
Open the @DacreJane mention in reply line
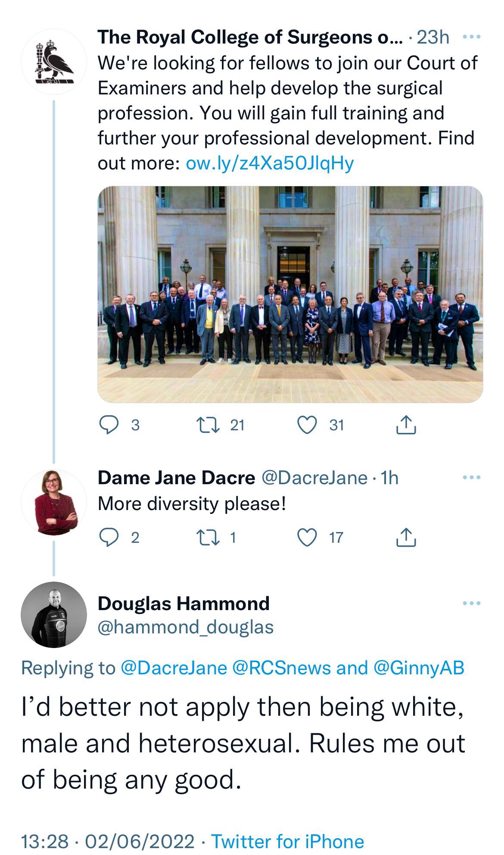click(174, 668)
